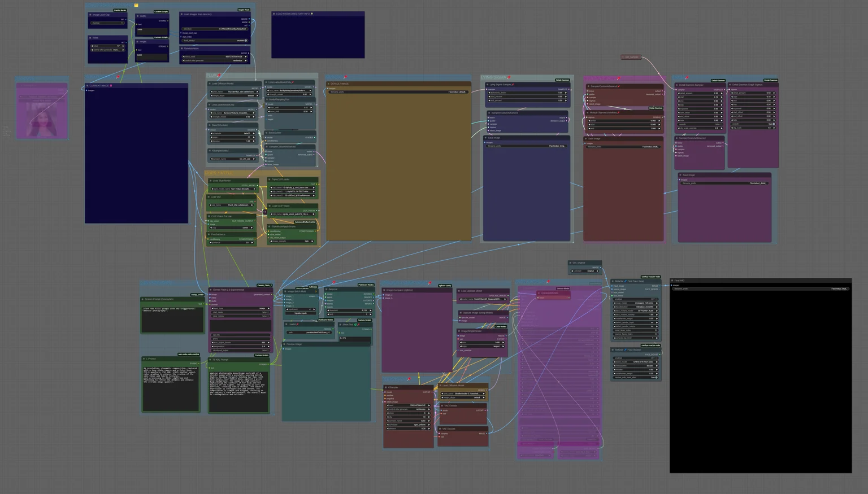Click the pin icon beside the LYING SIGMA title
The image size is (868, 494).
509,77
